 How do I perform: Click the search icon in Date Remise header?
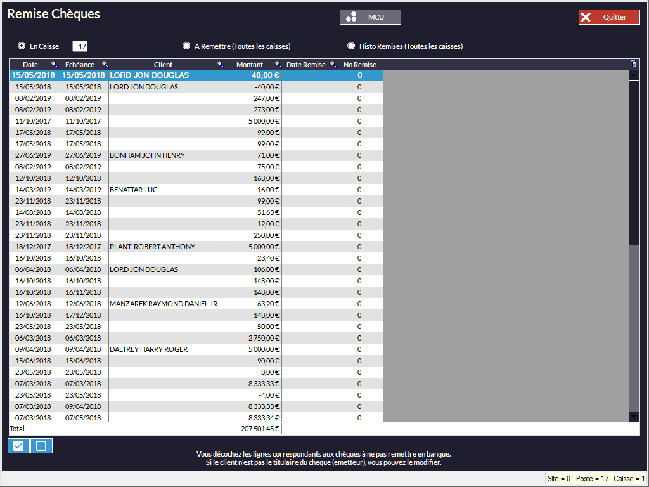(x=332, y=64)
